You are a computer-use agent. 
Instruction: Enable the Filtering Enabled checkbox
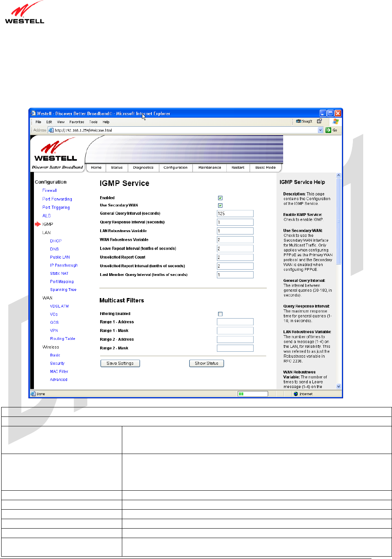tap(220, 314)
